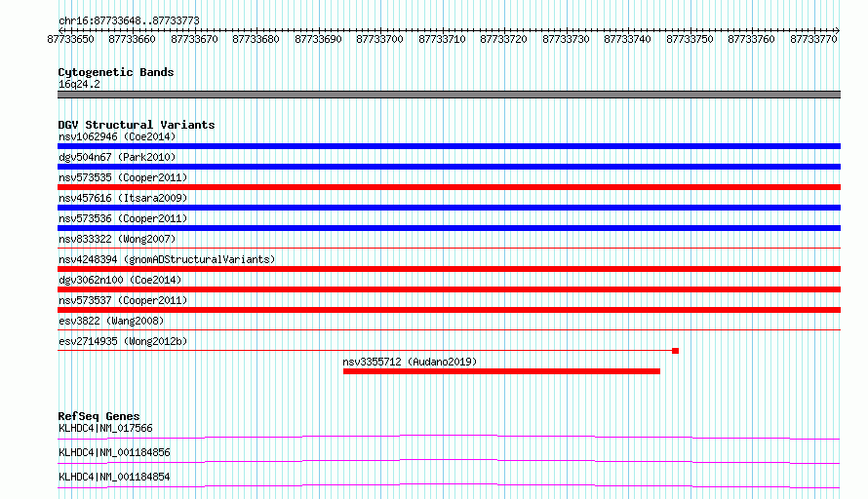Click ruler position 87733730
This screenshot has width=868, height=499.
click(x=566, y=39)
